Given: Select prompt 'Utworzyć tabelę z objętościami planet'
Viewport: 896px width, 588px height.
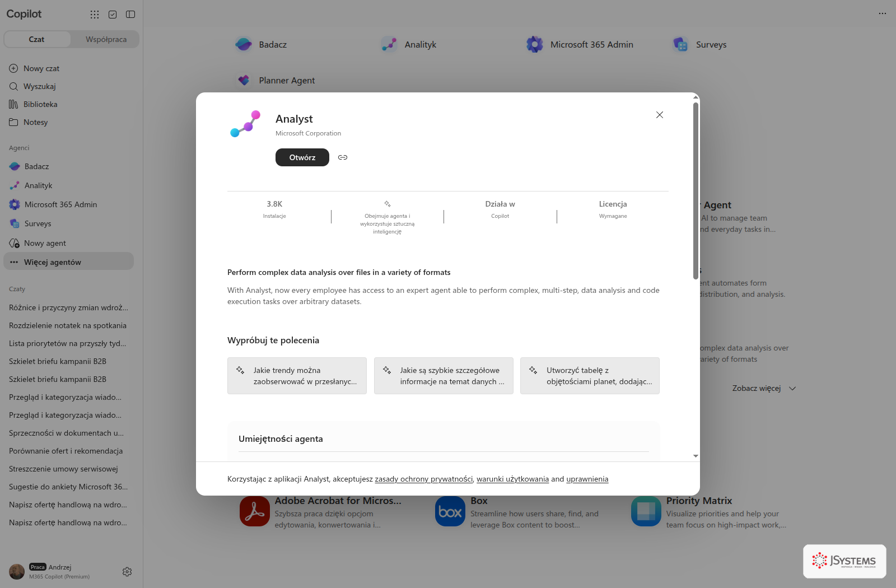Looking at the screenshot, I should [x=590, y=376].
